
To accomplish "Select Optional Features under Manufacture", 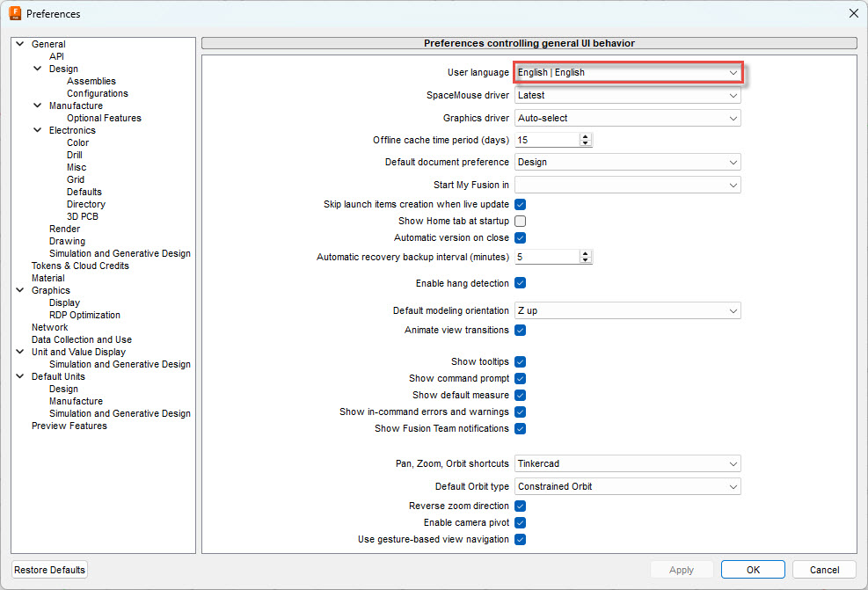I will (x=104, y=118).
